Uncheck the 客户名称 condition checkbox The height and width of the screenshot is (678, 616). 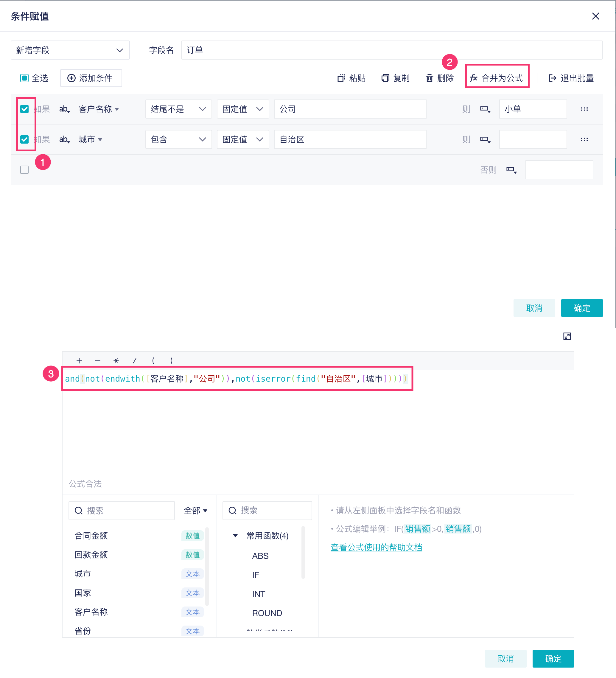[24, 109]
